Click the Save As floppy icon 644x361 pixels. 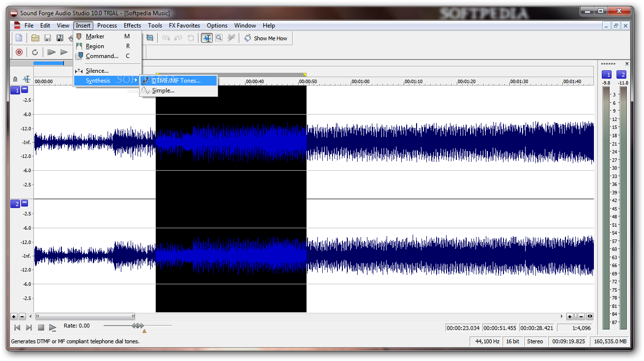point(60,38)
